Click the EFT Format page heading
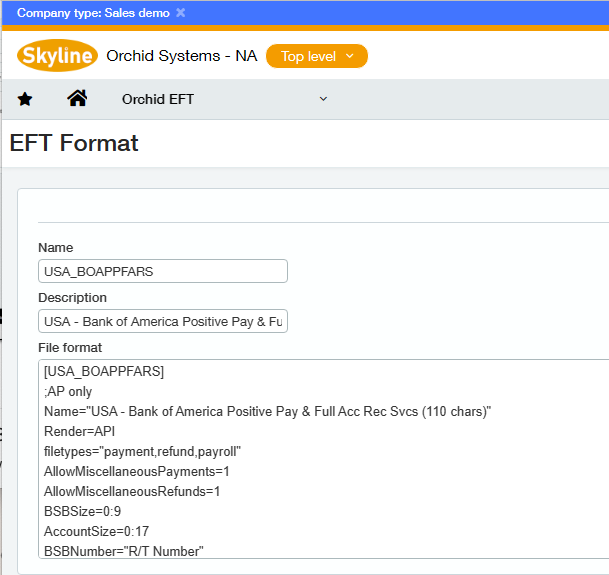 point(74,143)
